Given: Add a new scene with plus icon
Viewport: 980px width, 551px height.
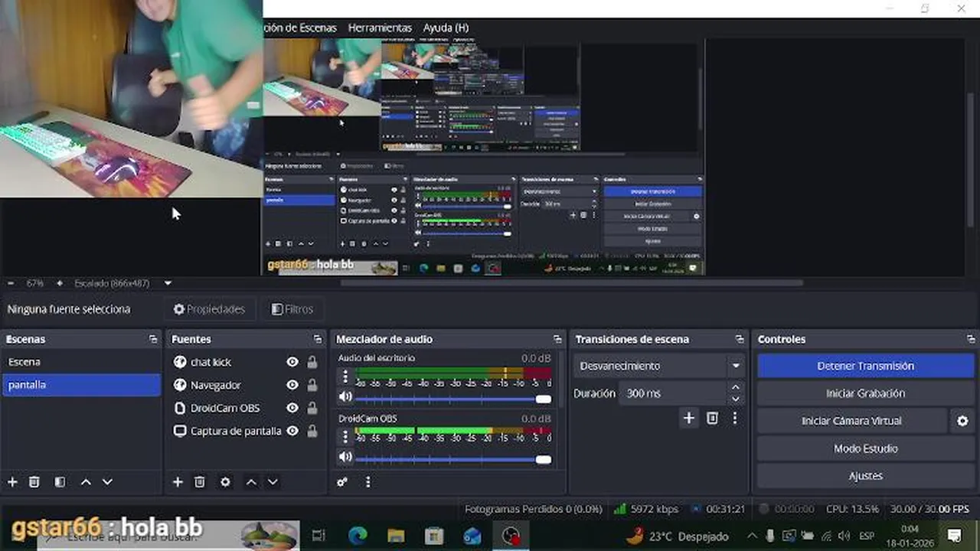Looking at the screenshot, I should pos(12,482).
